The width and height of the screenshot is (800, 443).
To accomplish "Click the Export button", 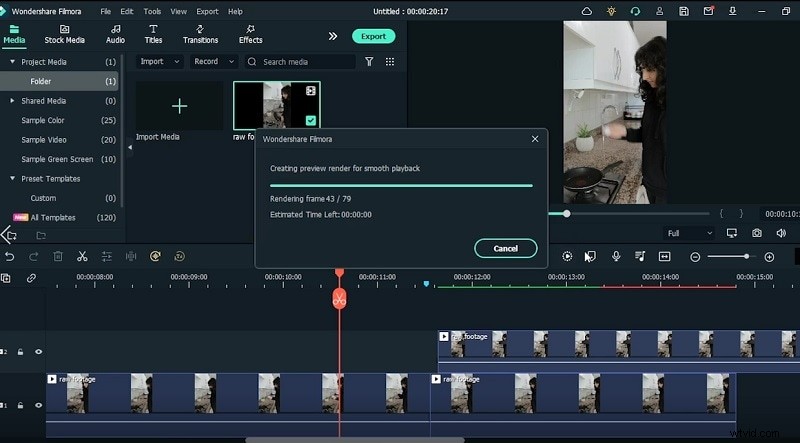I will 373,36.
